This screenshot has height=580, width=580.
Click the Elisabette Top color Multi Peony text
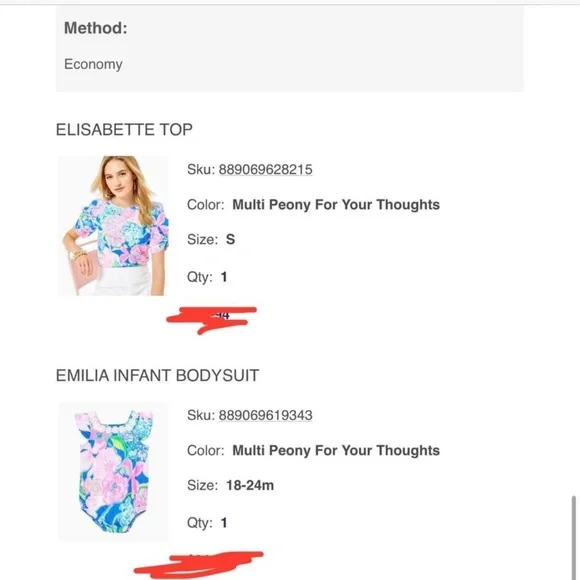coord(336,205)
